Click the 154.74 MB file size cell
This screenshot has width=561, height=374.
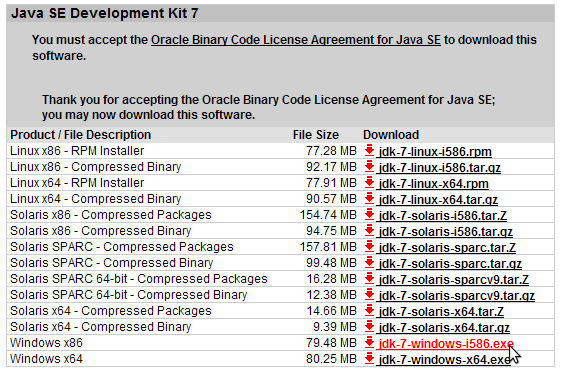(328, 215)
